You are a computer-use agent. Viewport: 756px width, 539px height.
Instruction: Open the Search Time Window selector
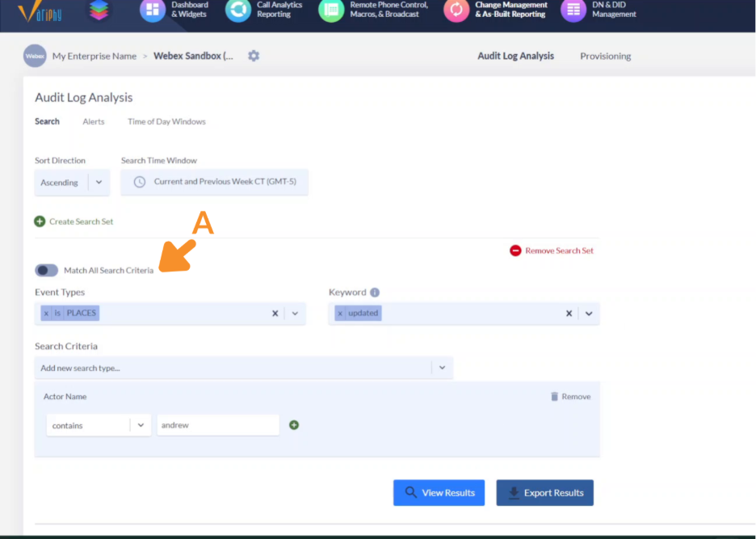[x=215, y=182]
